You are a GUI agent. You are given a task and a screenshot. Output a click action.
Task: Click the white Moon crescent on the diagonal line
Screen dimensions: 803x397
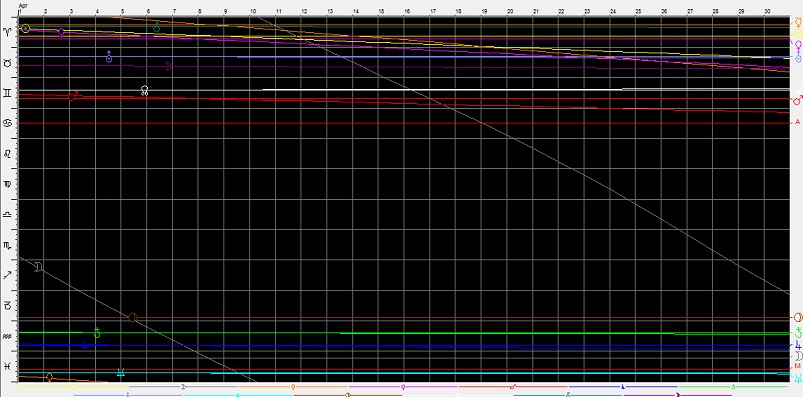[x=38, y=266]
